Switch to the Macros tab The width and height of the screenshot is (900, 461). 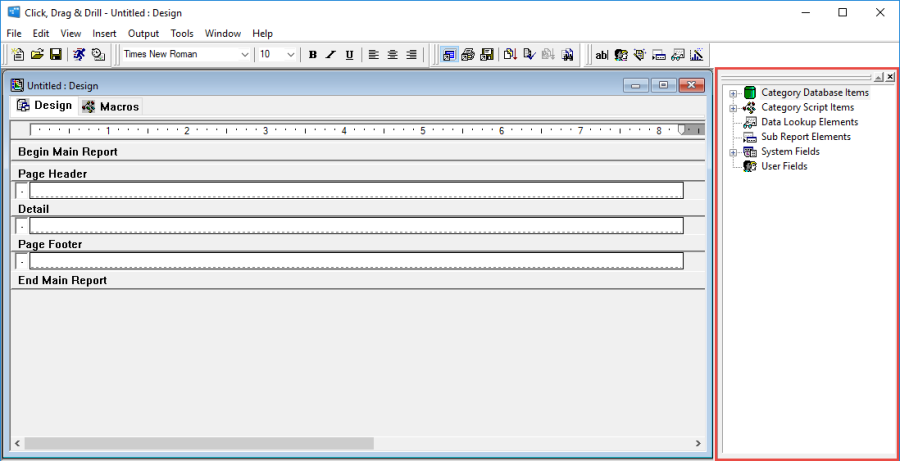click(110, 106)
